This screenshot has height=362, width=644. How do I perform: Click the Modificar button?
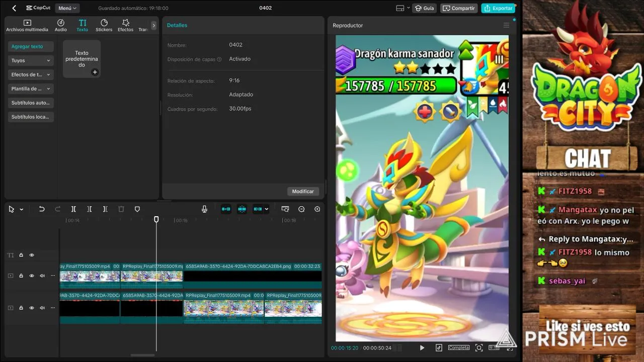(x=303, y=191)
